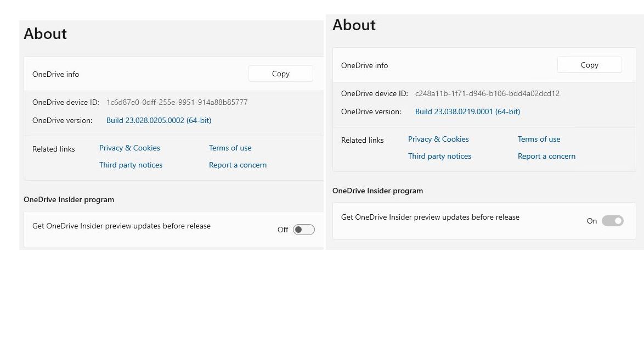Click Copy beside device ID starting 1c6d87e0
The image size is (644, 346).
[280, 74]
